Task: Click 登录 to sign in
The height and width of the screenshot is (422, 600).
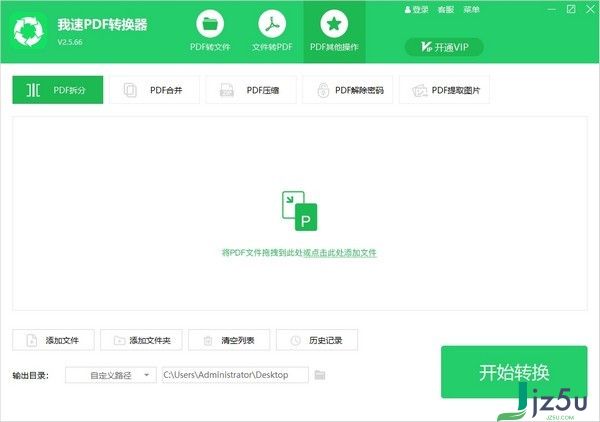Action: (x=420, y=10)
